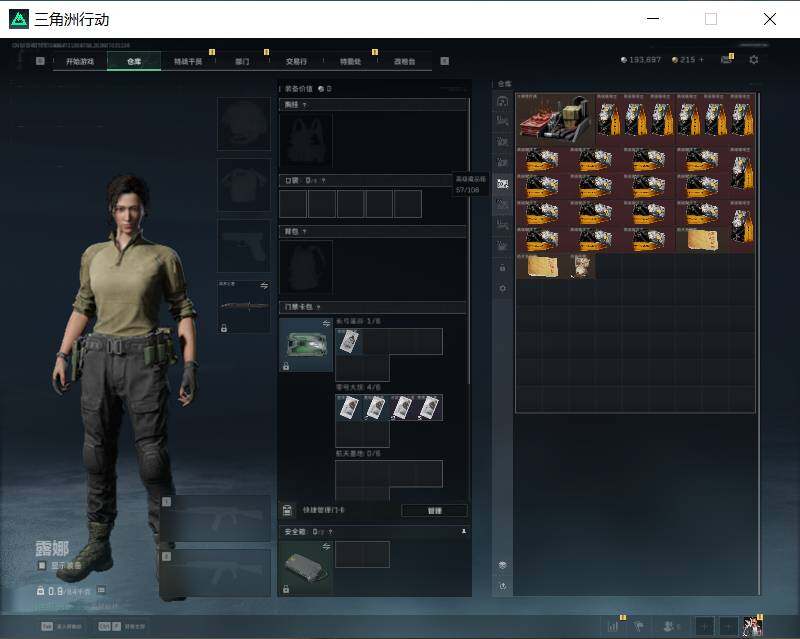The width and height of the screenshot is (800, 639).
Task: Expand the 安全箱 section header
Action: [375, 532]
